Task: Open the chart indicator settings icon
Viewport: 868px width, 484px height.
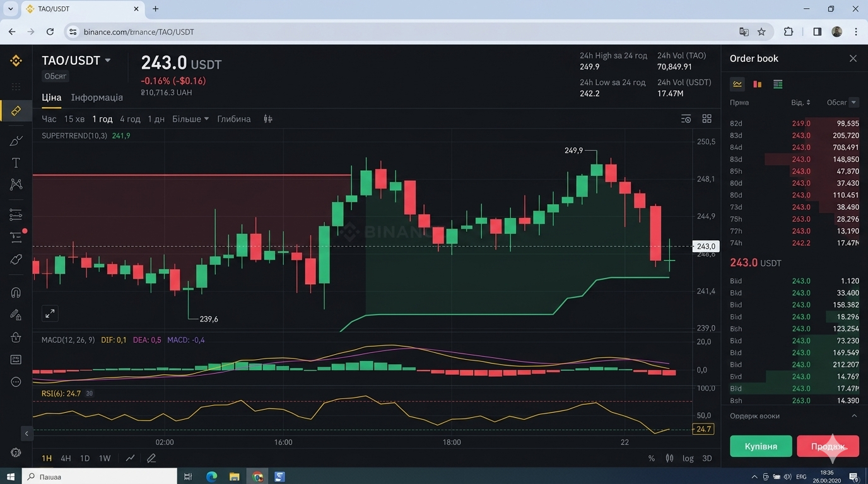Action: tap(686, 118)
